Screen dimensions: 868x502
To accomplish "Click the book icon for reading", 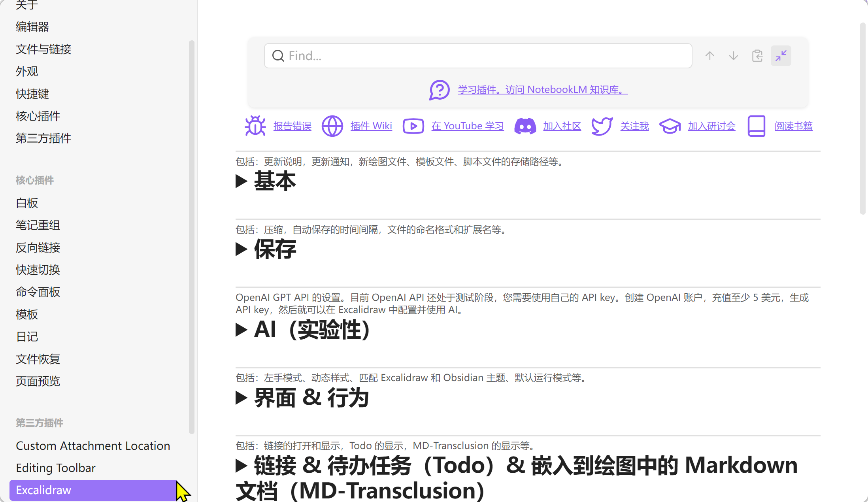I will [x=756, y=126].
